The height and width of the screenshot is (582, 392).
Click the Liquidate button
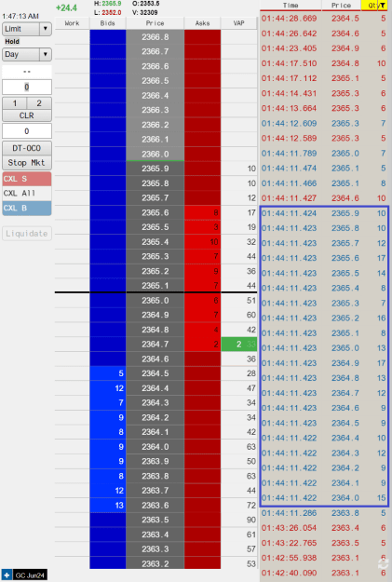point(27,234)
